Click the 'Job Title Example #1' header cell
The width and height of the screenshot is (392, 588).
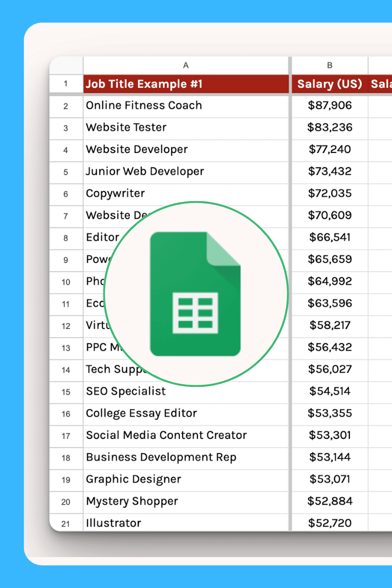point(186,84)
